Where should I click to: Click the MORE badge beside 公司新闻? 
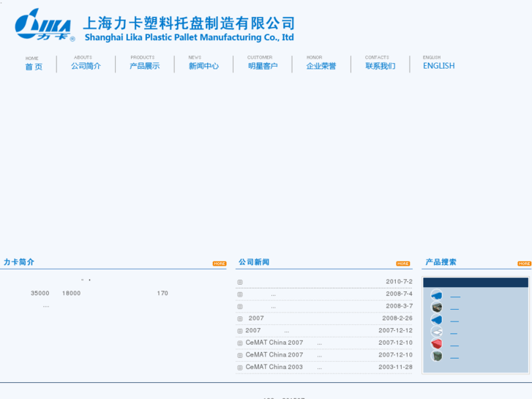pyautogui.click(x=402, y=264)
